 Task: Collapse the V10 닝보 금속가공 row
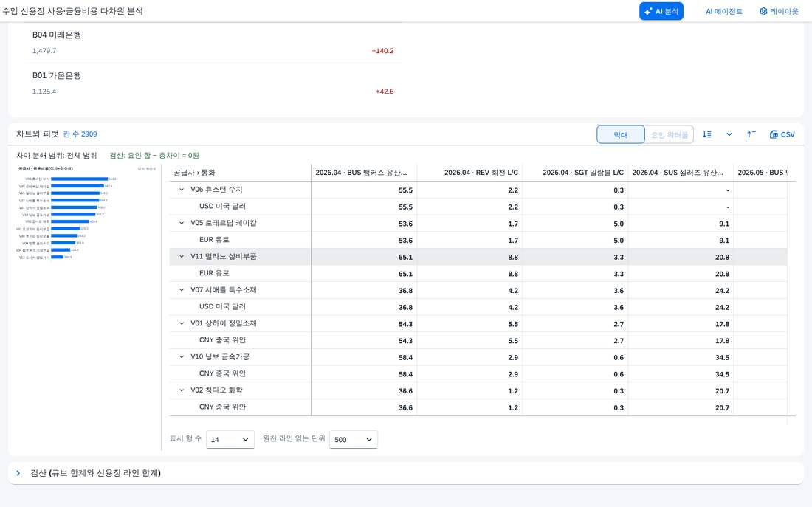(182, 356)
